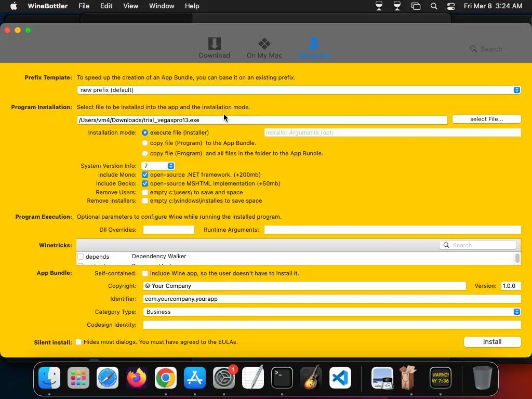
Task: Launch Safari from the dock
Action: tap(108, 378)
